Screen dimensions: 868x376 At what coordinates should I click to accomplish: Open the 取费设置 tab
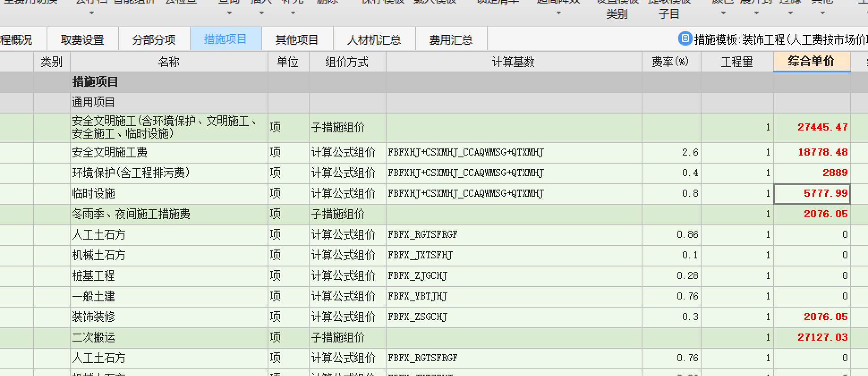[82, 40]
